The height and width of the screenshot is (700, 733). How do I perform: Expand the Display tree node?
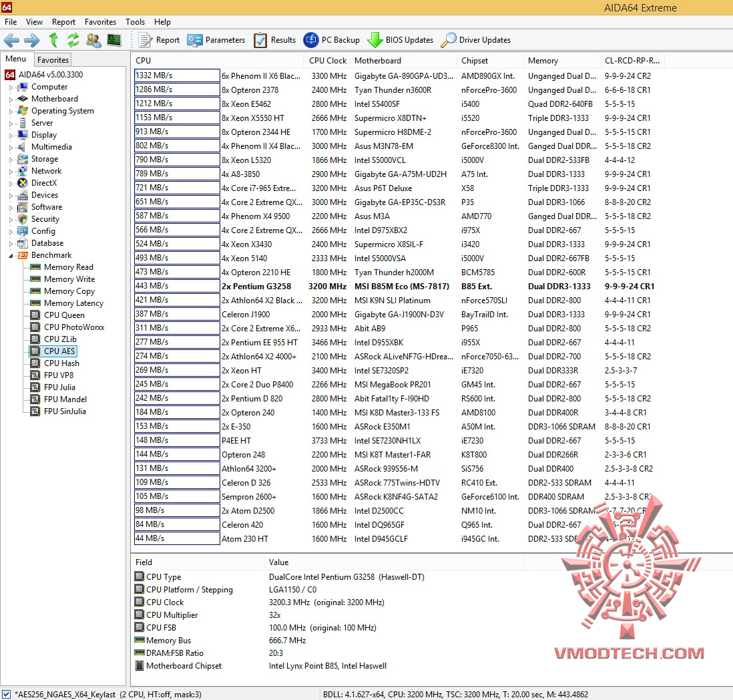[11, 135]
